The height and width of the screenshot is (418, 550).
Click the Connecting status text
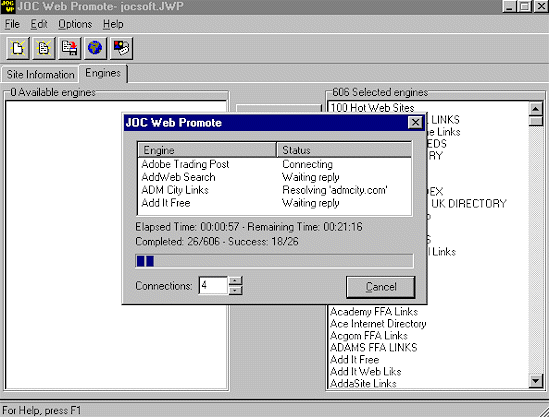tap(307, 164)
